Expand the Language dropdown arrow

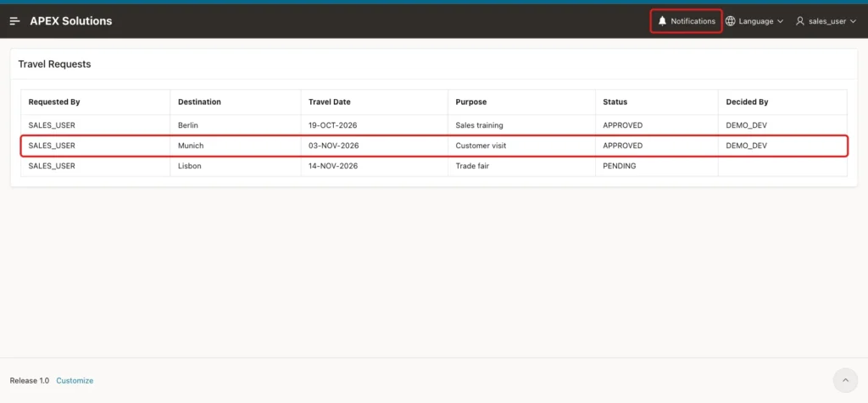780,21
